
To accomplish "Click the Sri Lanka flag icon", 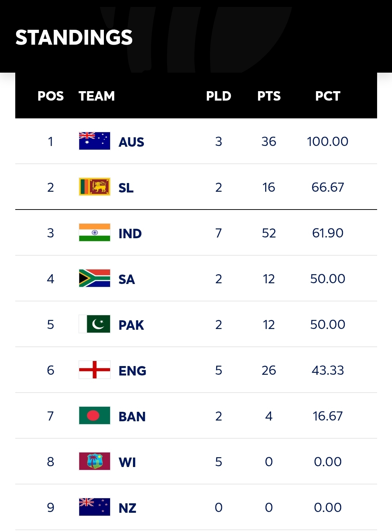I will [94, 187].
